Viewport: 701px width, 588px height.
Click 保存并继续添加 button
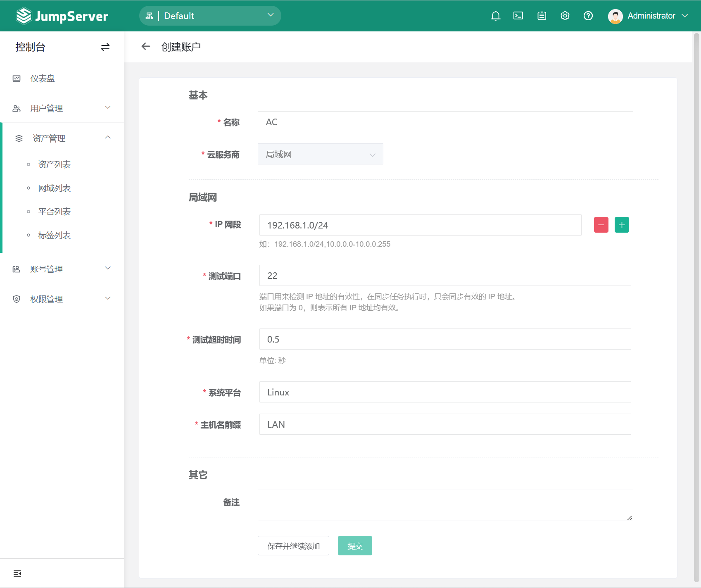tap(293, 545)
